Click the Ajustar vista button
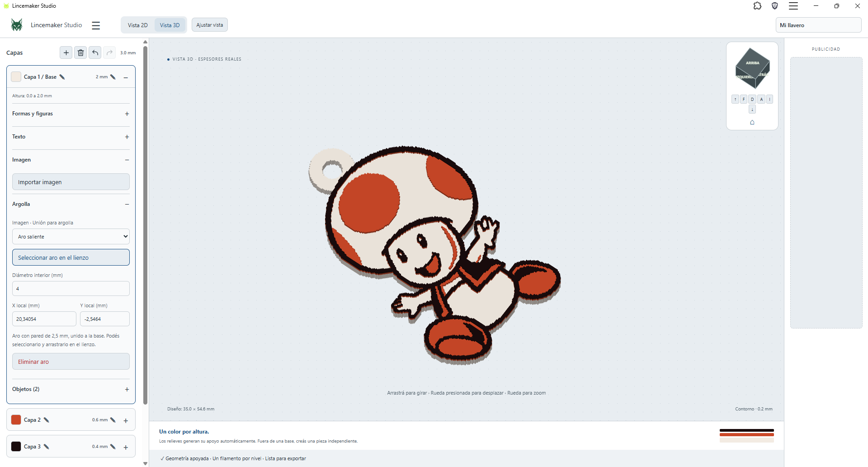Screen dimensions: 868x467 tap(210, 25)
